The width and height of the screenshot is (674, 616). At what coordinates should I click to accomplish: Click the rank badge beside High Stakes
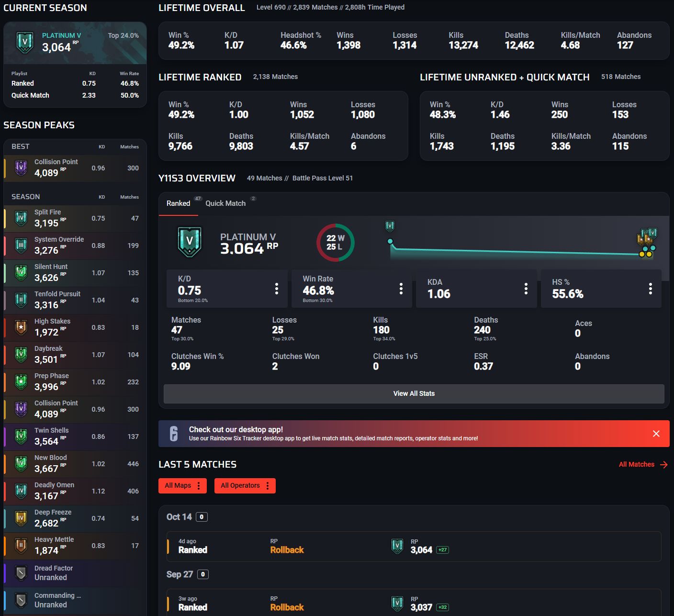[21, 327]
